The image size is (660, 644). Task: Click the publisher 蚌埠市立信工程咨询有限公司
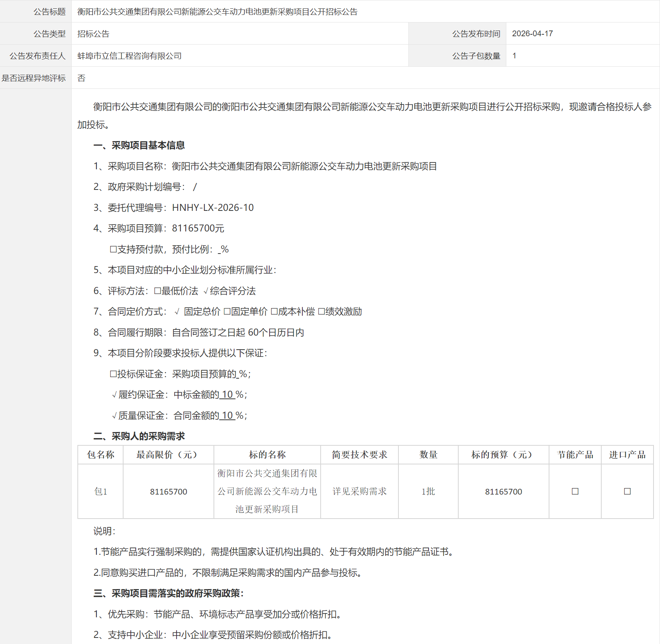(130, 56)
